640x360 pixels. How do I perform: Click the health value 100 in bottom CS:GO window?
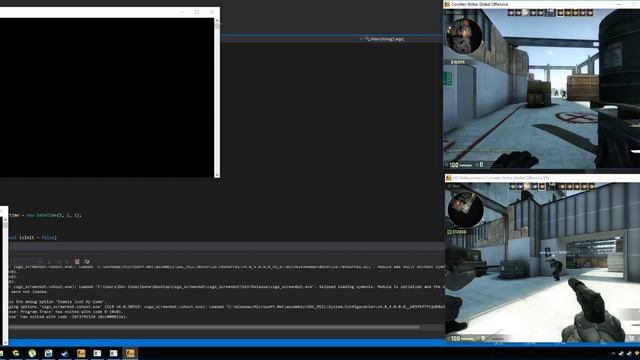[x=456, y=338]
